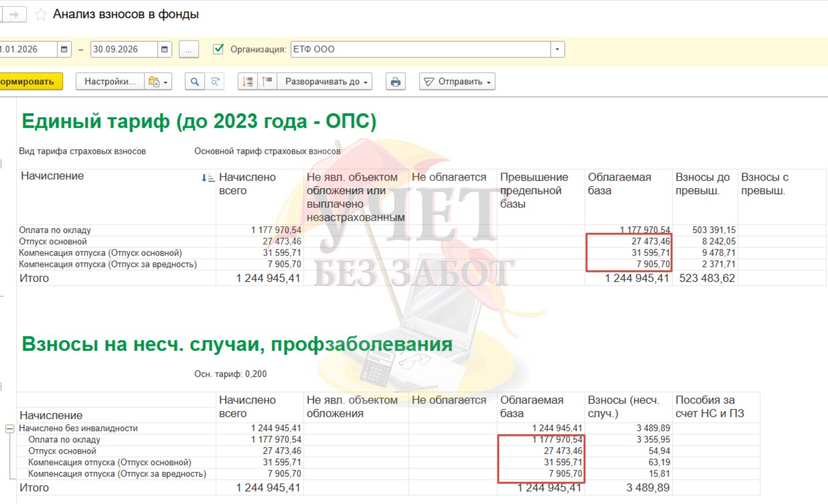Viewport: 828px width, 504px height.
Task: Open report variants dropdown icon
Action: pos(158,82)
